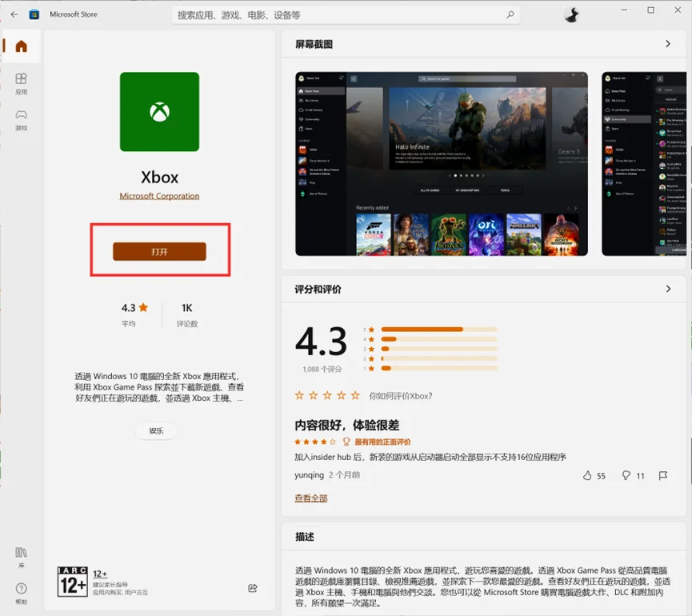Click the share icon near age rating
692x616 pixels.
click(253, 588)
